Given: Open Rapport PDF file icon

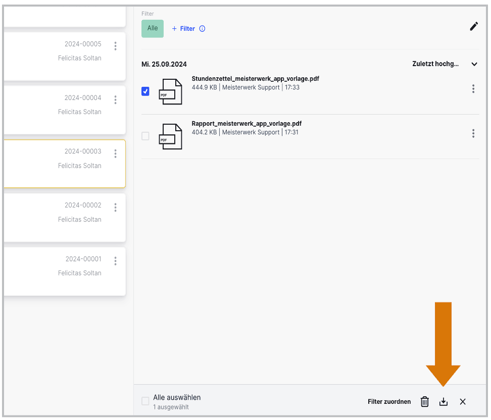Looking at the screenshot, I should click(x=171, y=137).
